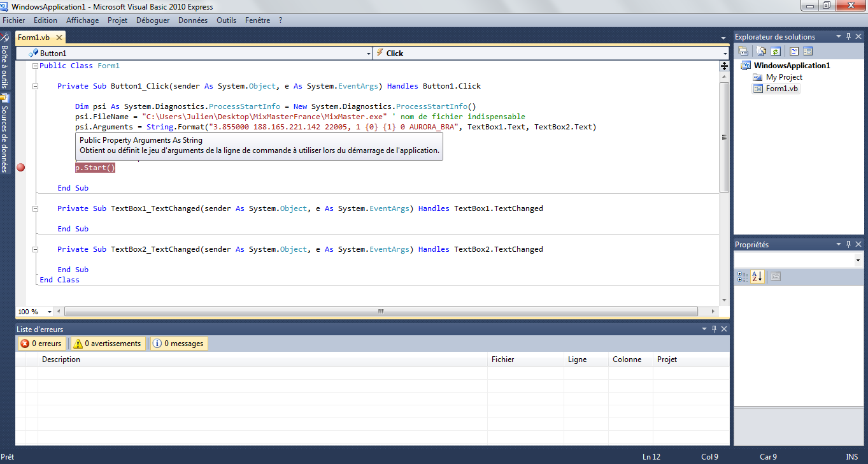The image size is (868, 464).
Task: Open Liste d'erreurs window position menu arrow
Action: tap(704, 329)
